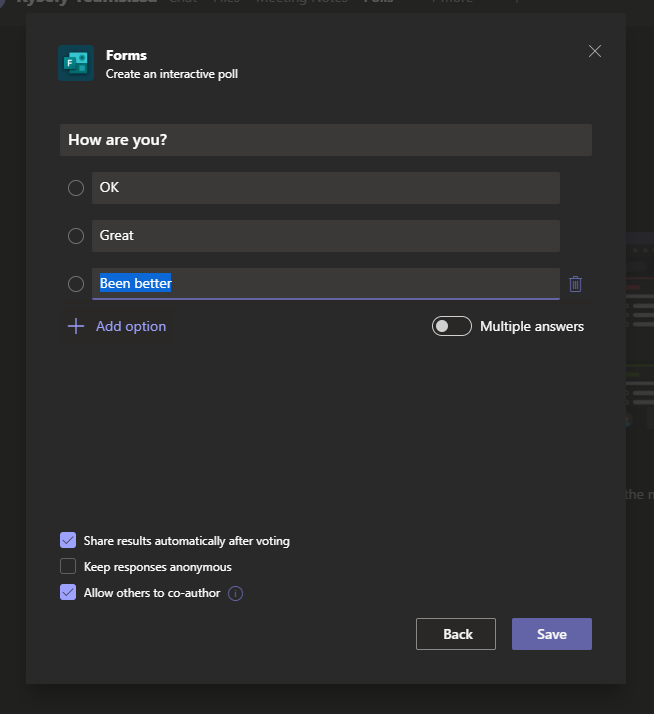Close the Forms poll dialog

[x=595, y=51]
